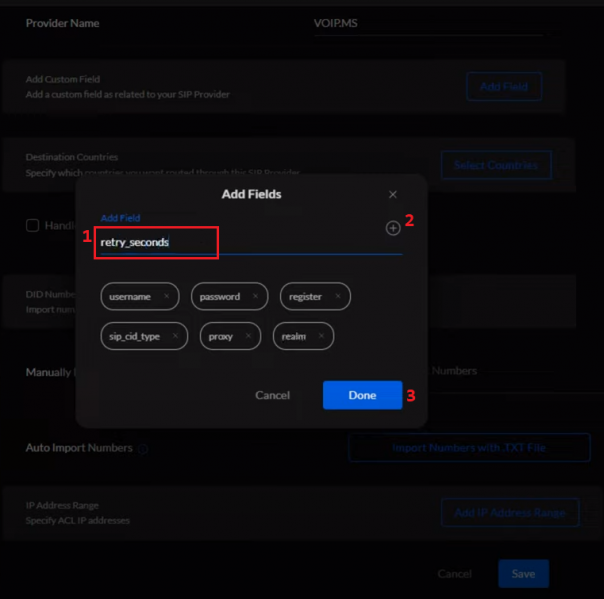Click the plus icon to add field
The width and height of the screenshot is (604, 599).
coord(393,228)
